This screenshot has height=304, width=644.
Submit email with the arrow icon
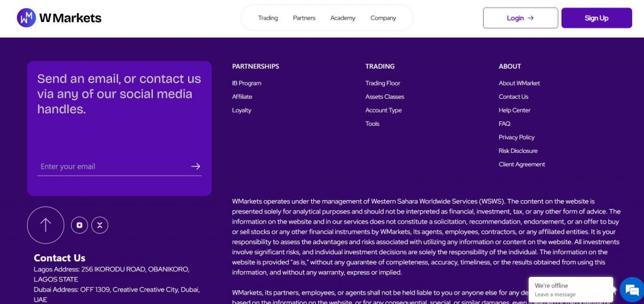click(x=196, y=166)
